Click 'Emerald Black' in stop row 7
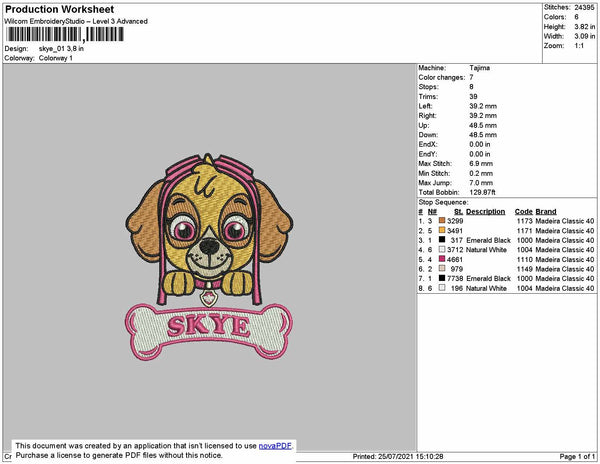This screenshot has height=464, width=600. tap(488, 278)
